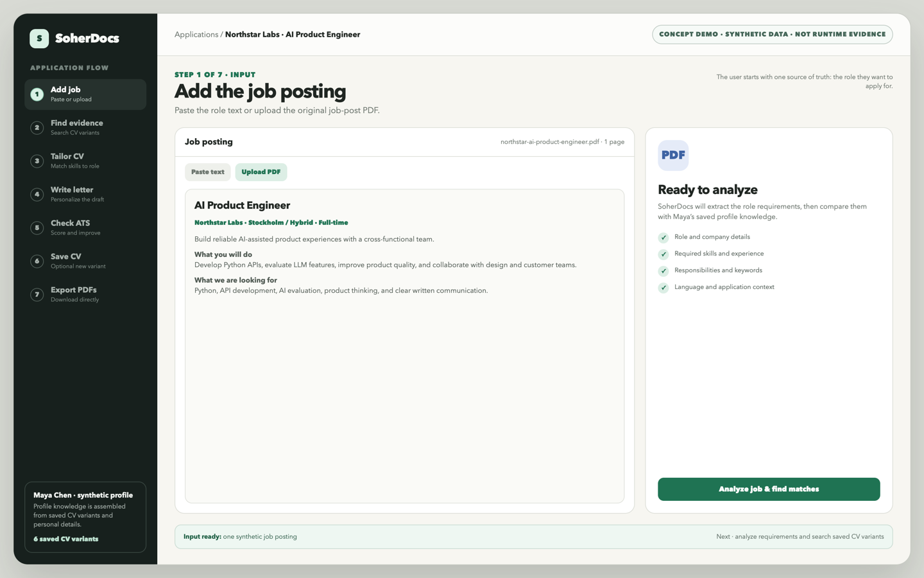Image resolution: width=924 pixels, height=578 pixels.
Task: Click the 6 saved CV variants text
Action: (x=66, y=539)
